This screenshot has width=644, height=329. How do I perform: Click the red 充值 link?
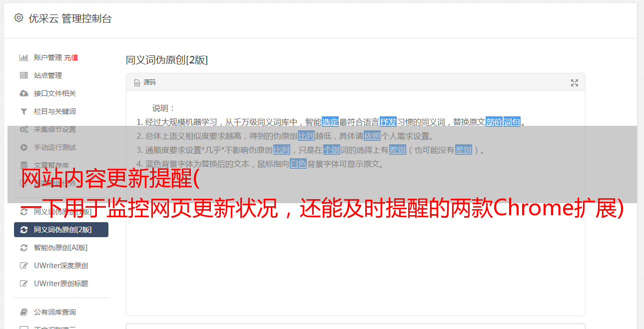[x=71, y=57]
